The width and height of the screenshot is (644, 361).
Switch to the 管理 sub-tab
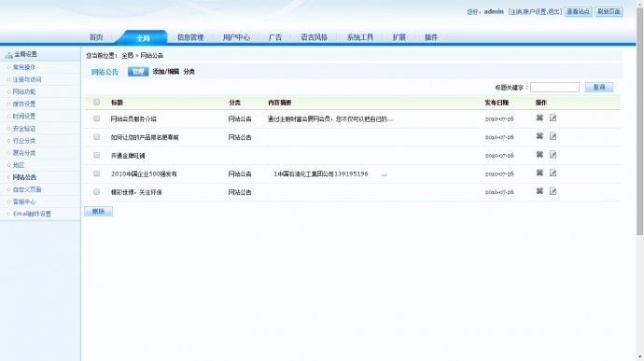[138, 72]
